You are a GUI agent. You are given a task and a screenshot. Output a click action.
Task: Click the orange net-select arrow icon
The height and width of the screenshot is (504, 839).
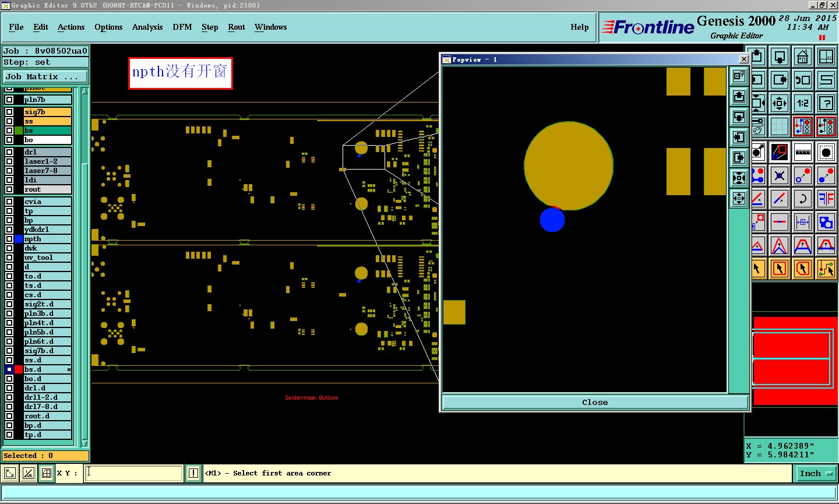pyautogui.click(x=826, y=268)
